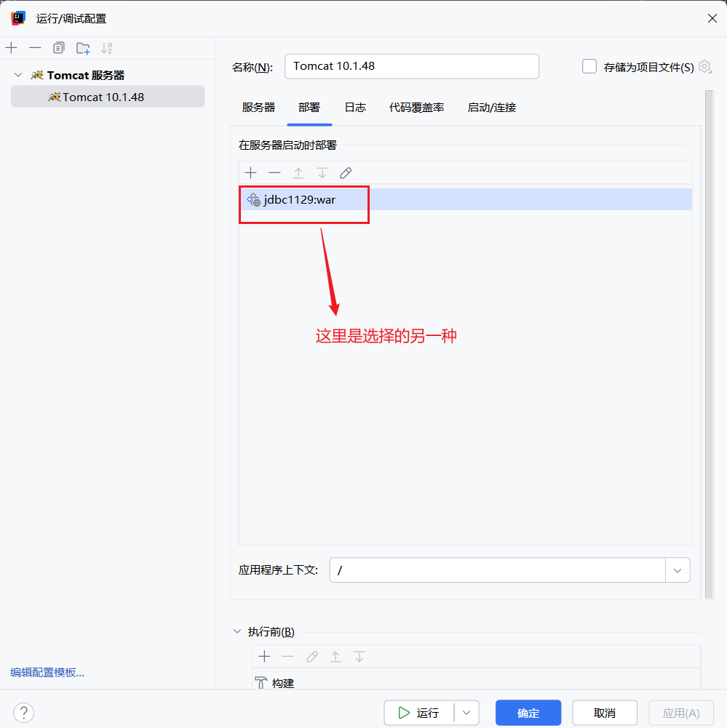The image size is (727, 728).
Task: Select Tomcat 10.1.48 configuration in tree
Action: point(108,97)
